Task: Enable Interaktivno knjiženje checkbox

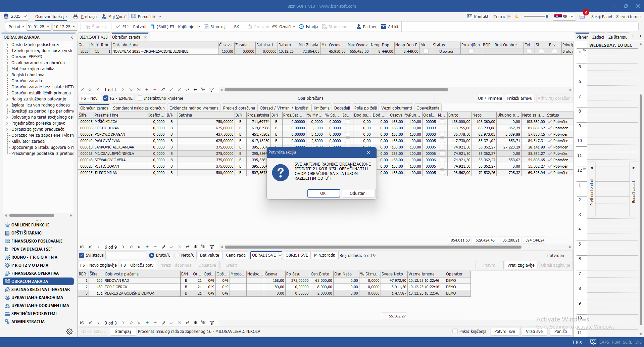Action: [140, 98]
